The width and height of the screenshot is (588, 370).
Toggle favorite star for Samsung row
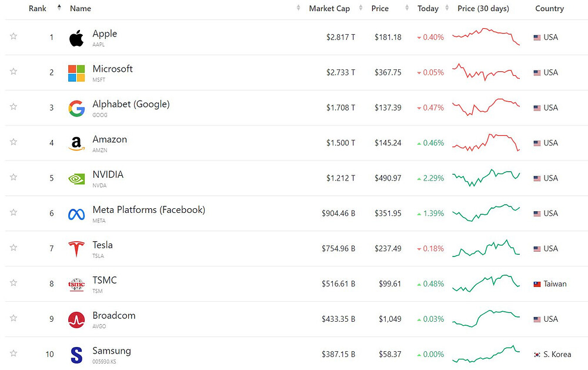click(14, 353)
